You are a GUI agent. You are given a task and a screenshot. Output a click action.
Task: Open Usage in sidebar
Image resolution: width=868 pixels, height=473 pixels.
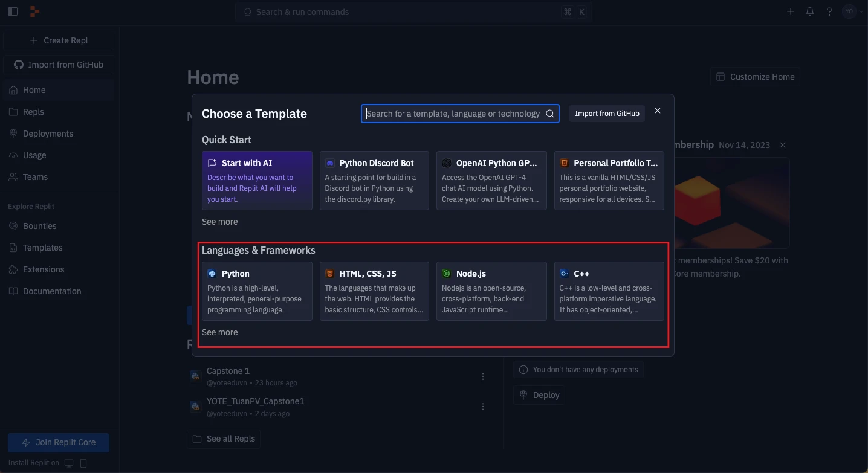pyautogui.click(x=59, y=155)
